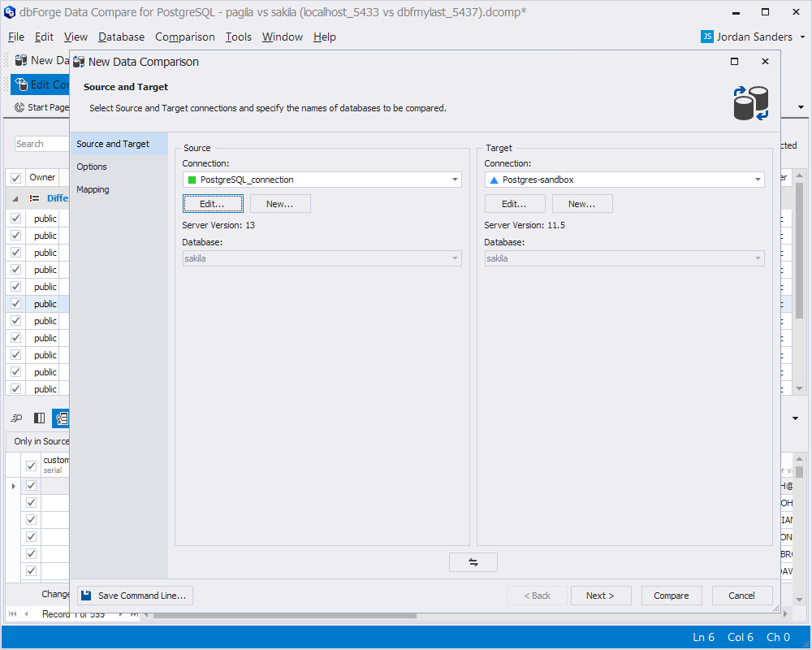Open the Source Connection dropdown
Viewport: 812px width, 650px height.
click(x=455, y=180)
